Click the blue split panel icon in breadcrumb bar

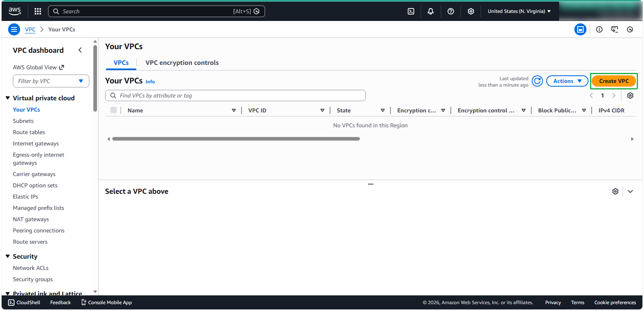[580, 29]
